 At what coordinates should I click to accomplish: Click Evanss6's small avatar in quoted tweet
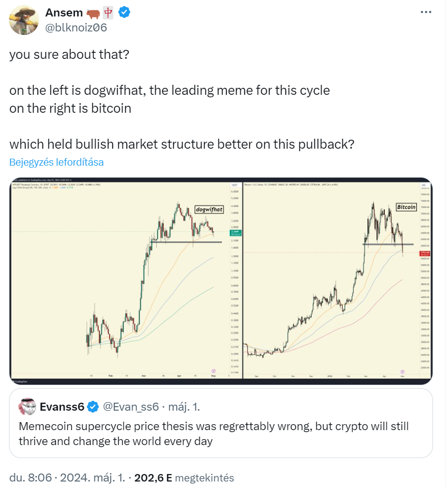(x=27, y=406)
